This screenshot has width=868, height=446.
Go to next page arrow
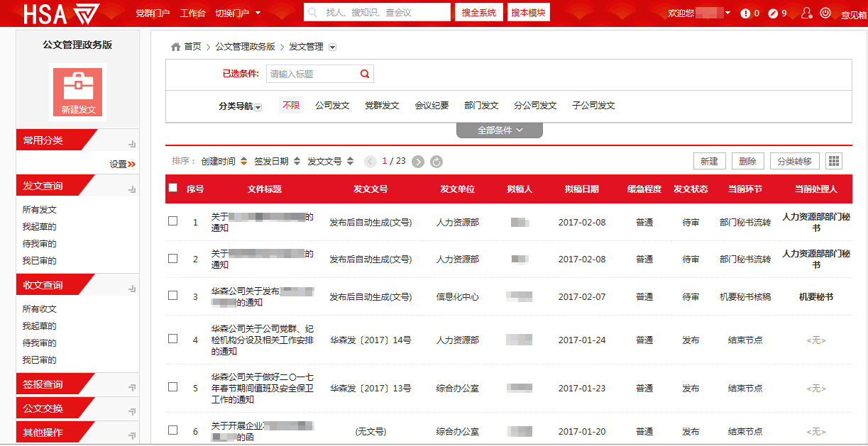418,162
